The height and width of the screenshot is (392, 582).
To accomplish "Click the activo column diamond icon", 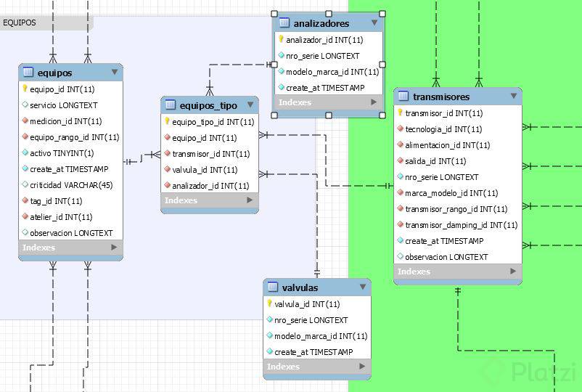I will 25,152.
